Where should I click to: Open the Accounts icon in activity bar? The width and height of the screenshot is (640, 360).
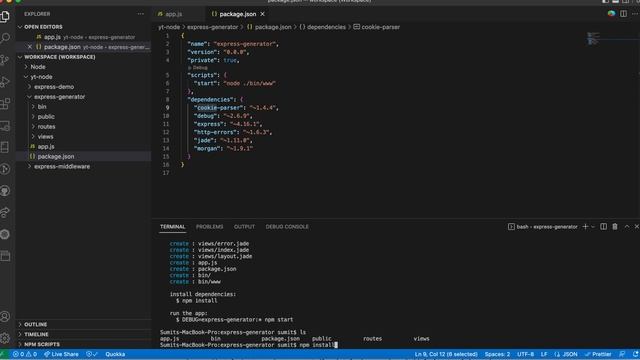5,317
